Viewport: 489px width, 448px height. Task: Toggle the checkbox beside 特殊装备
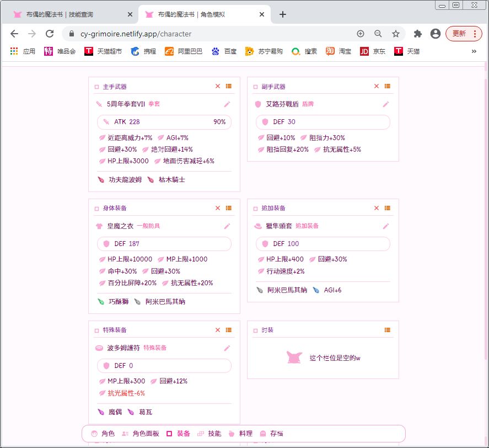[x=96, y=330]
